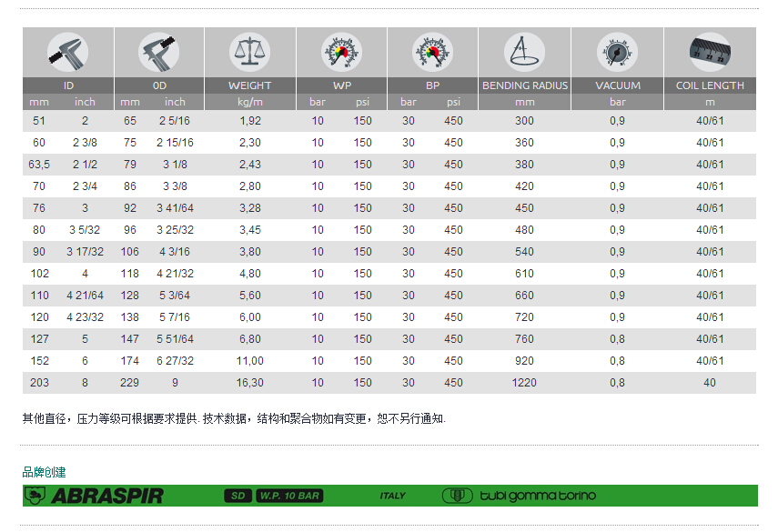Click the OD caliper icon

coord(159,53)
